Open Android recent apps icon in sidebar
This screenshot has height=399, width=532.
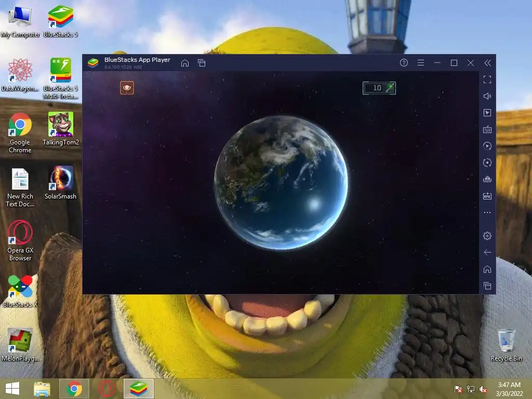pyautogui.click(x=487, y=286)
